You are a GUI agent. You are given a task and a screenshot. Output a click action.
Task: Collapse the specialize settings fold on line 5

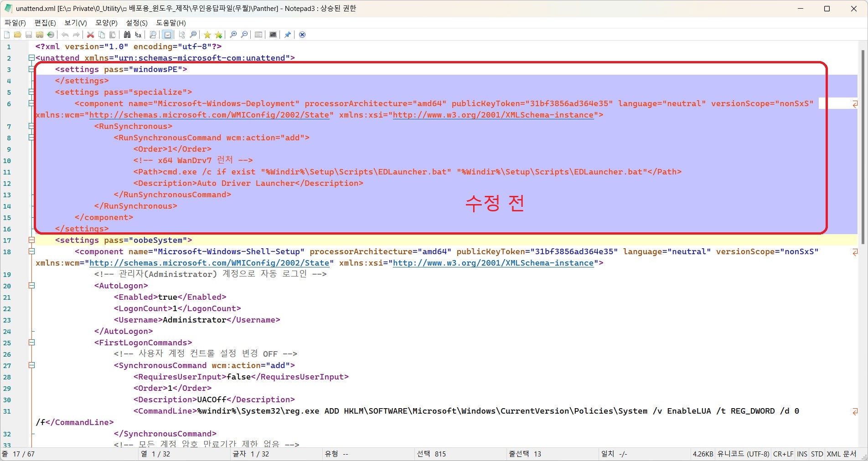(x=31, y=92)
